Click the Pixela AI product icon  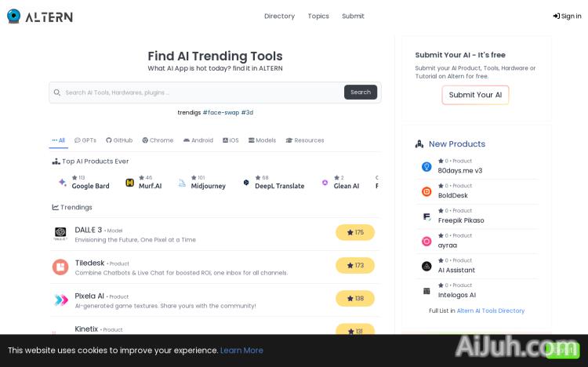pyautogui.click(x=60, y=300)
